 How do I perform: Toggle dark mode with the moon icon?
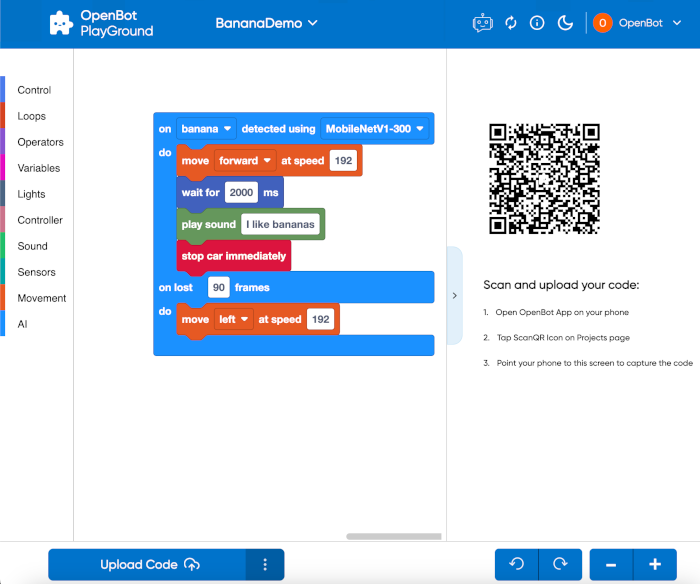pos(565,23)
